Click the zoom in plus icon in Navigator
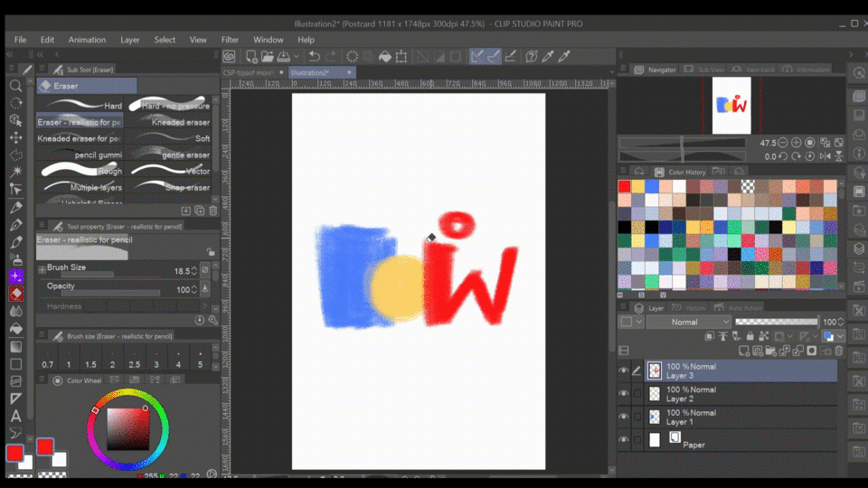This screenshot has width=868, height=488. (x=796, y=143)
